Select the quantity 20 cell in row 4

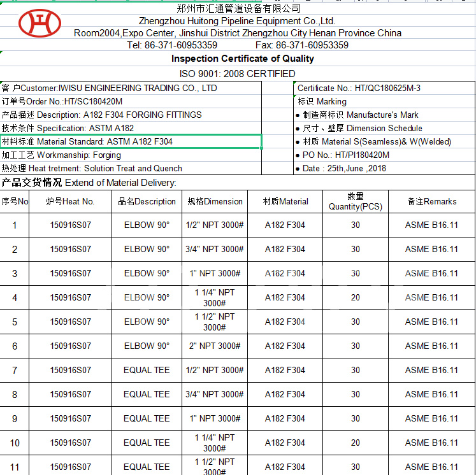pos(356,297)
